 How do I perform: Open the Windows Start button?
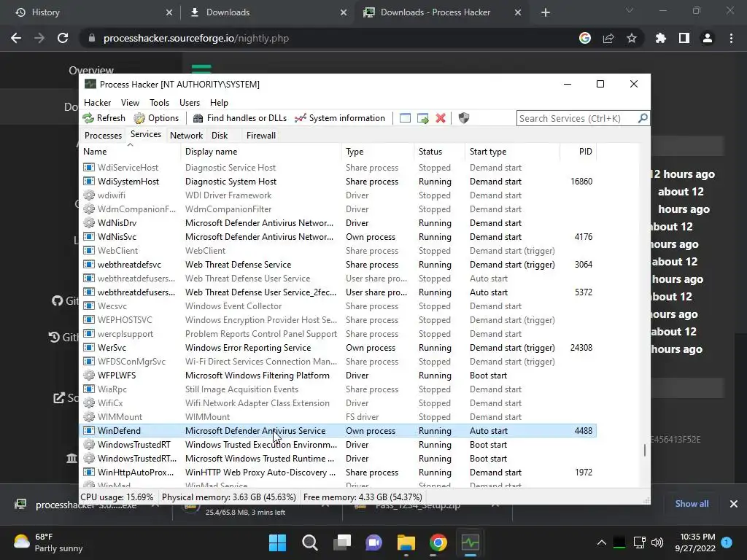click(x=277, y=542)
